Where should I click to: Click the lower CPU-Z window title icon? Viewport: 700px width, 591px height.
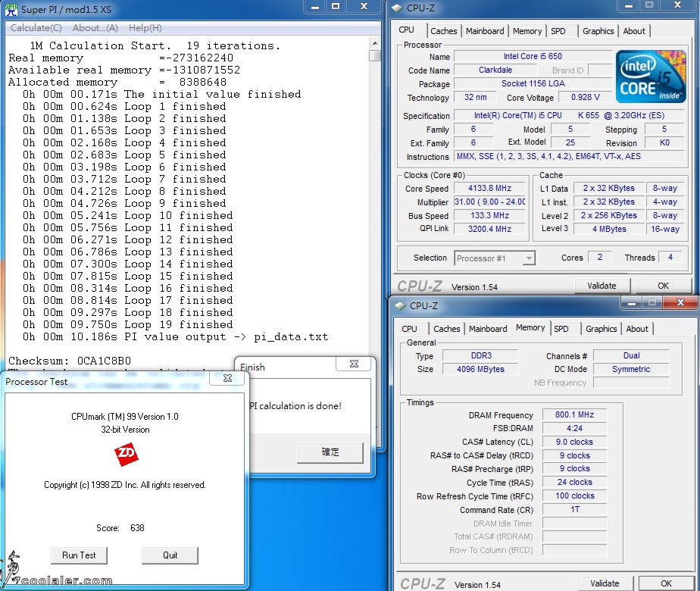(x=400, y=306)
